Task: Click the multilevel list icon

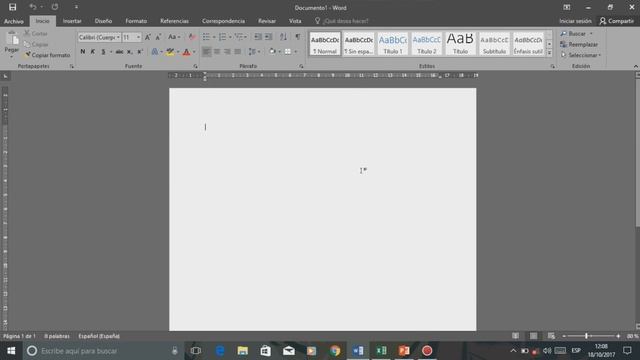Action: point(239,37)
